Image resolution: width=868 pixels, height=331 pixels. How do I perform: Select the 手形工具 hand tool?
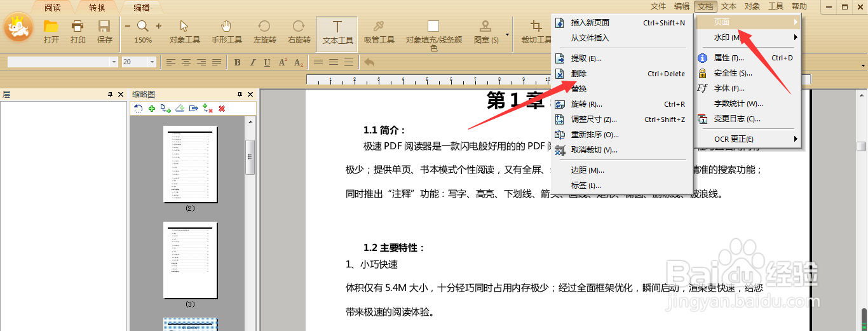pos(226,31)
